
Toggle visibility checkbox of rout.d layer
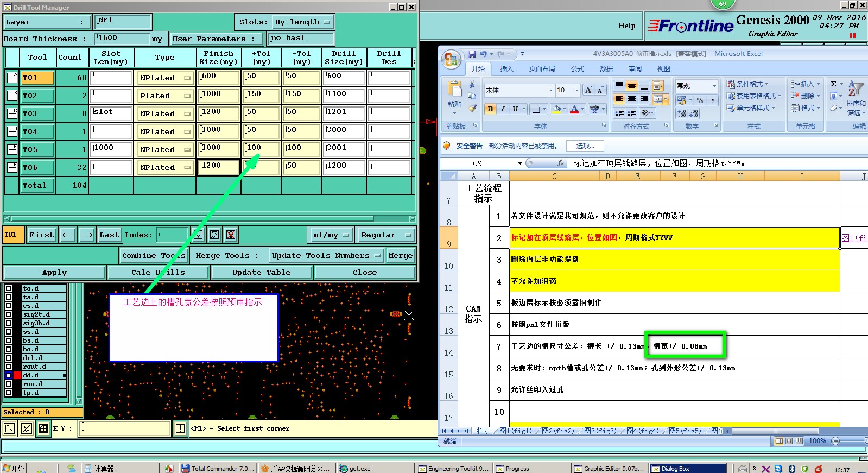(9, 367)
